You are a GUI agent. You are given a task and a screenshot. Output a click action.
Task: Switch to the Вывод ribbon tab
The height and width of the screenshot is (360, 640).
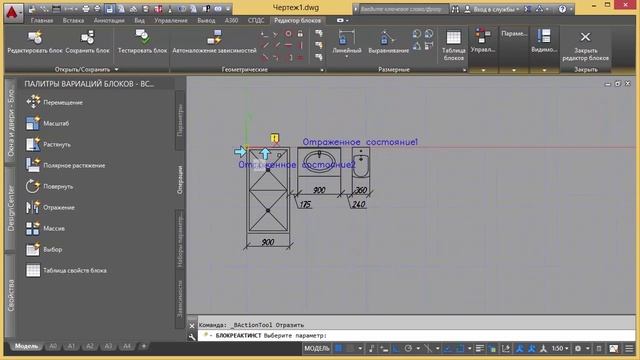(x=206, y=20)
